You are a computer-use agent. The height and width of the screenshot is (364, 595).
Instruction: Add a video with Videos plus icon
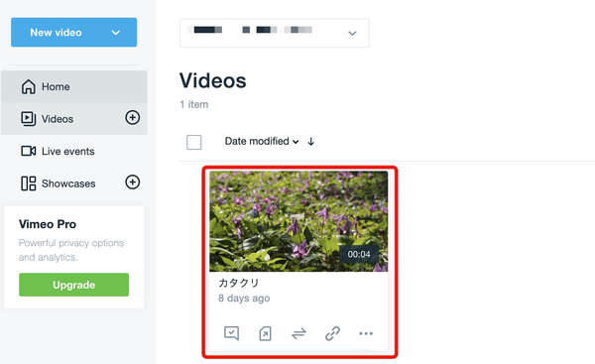pyautogui.click(x=133, y=118)
